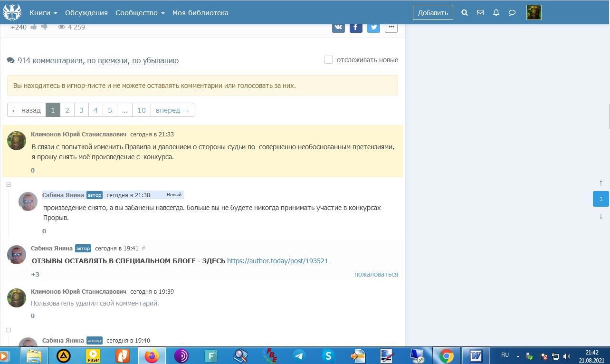Share the post on Facebook
Image resolution: width=610 pixels, height=364 pixels.
coord(356,27)
